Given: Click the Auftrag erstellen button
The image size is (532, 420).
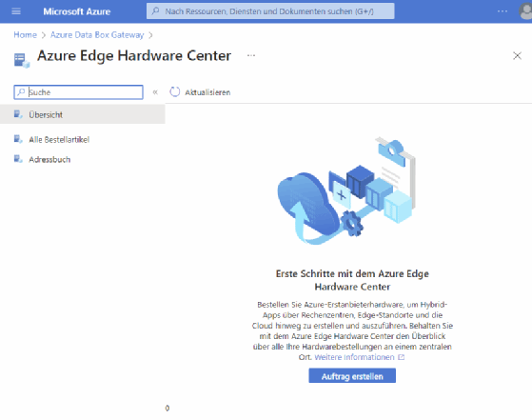Looking at the screenshot, I should [x=352, y=375].
